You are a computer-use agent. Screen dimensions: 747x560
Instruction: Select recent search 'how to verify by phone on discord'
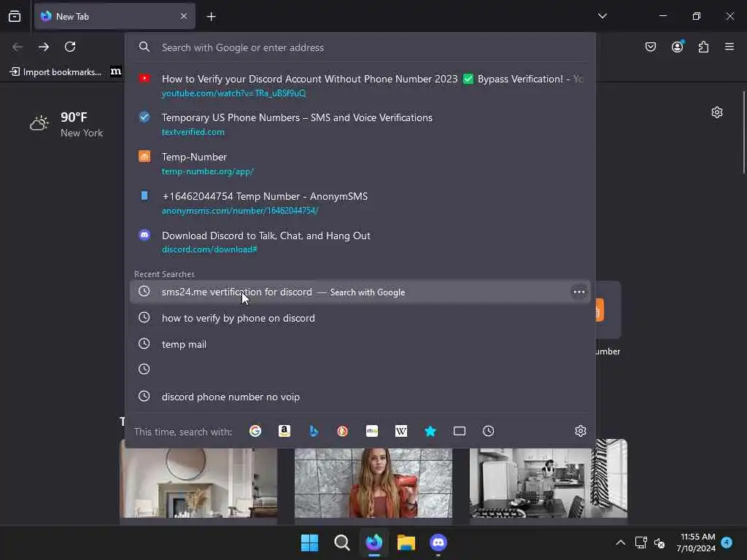360,318
